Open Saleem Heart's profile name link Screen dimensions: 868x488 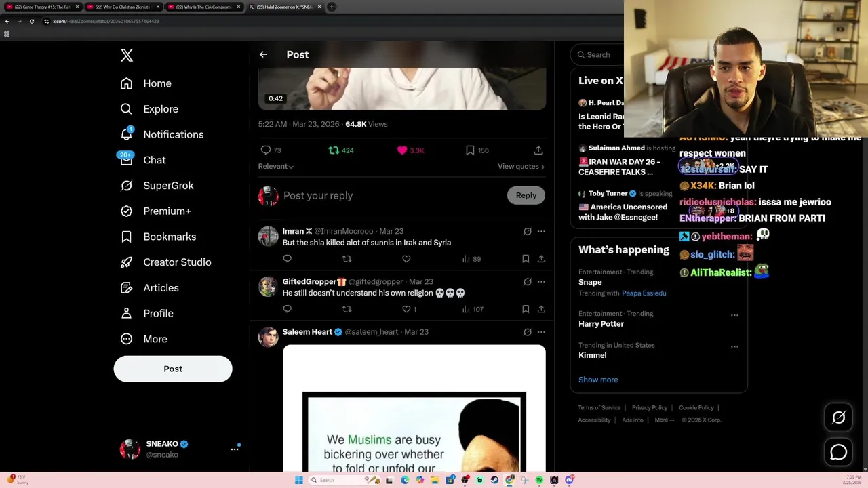click(x=307, y=332)
